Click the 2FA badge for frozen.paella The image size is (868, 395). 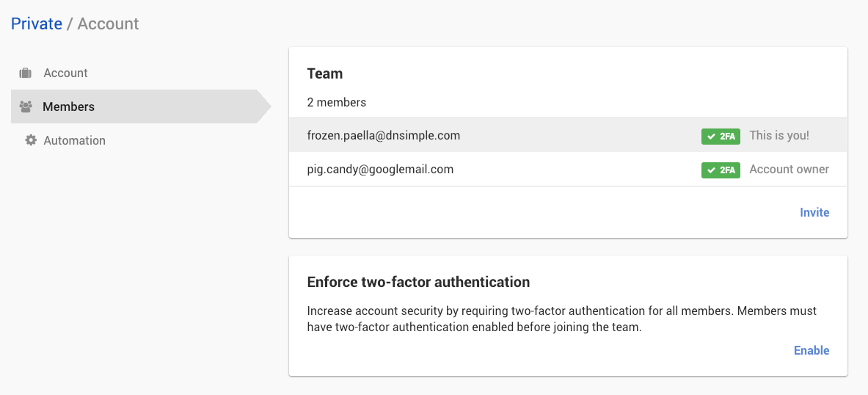pyautogui.click(x=721, y=136)
